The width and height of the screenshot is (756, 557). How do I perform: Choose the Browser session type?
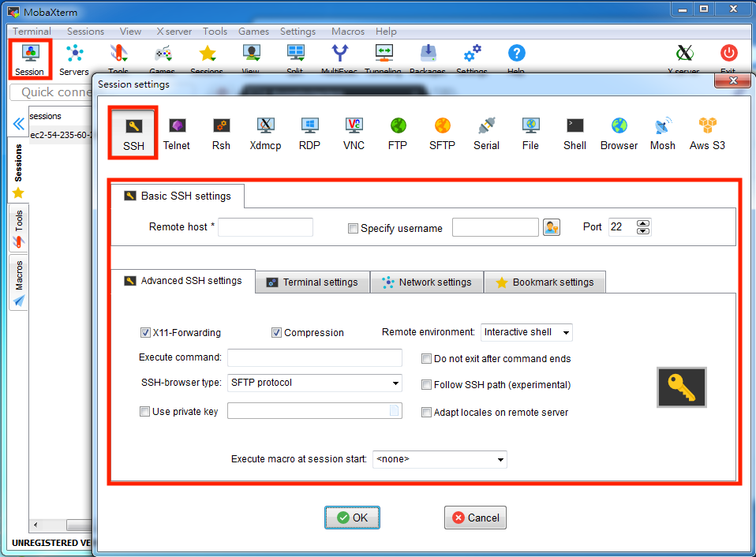[x=619, y=133]
